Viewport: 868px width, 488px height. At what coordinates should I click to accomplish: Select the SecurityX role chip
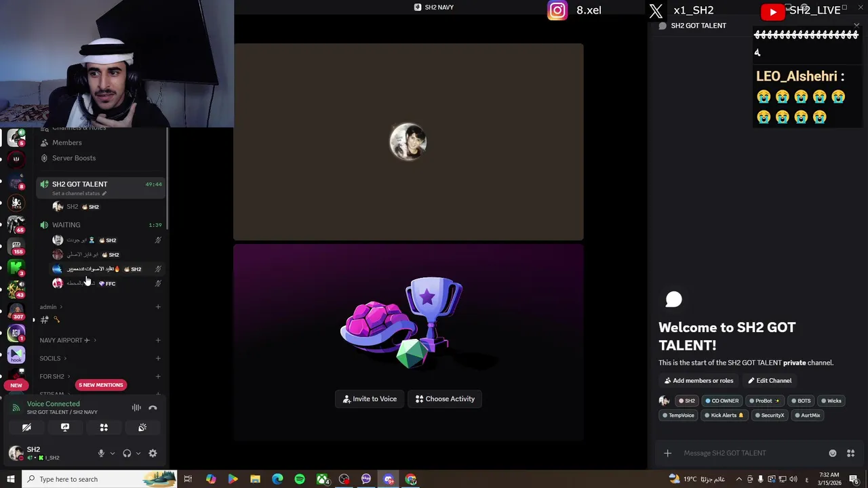pyautogui.click(x=769, y=415)
